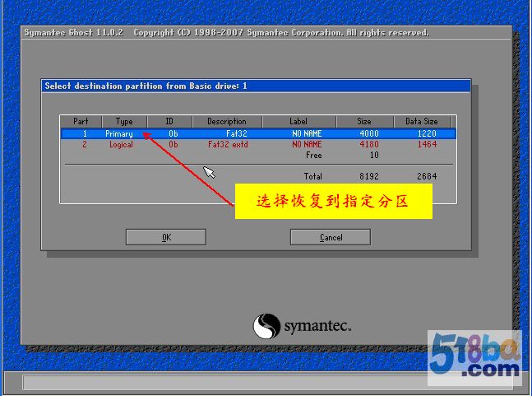
Task: Click the 1464 data size value
Action: click(x=427, y=144)
